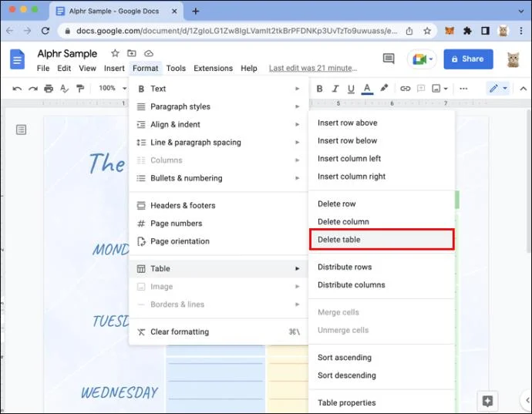The width and height of the screenshot is (532, 414).
Task: Open the View menu
Action: pyautogui.click(x=88, y=68)
